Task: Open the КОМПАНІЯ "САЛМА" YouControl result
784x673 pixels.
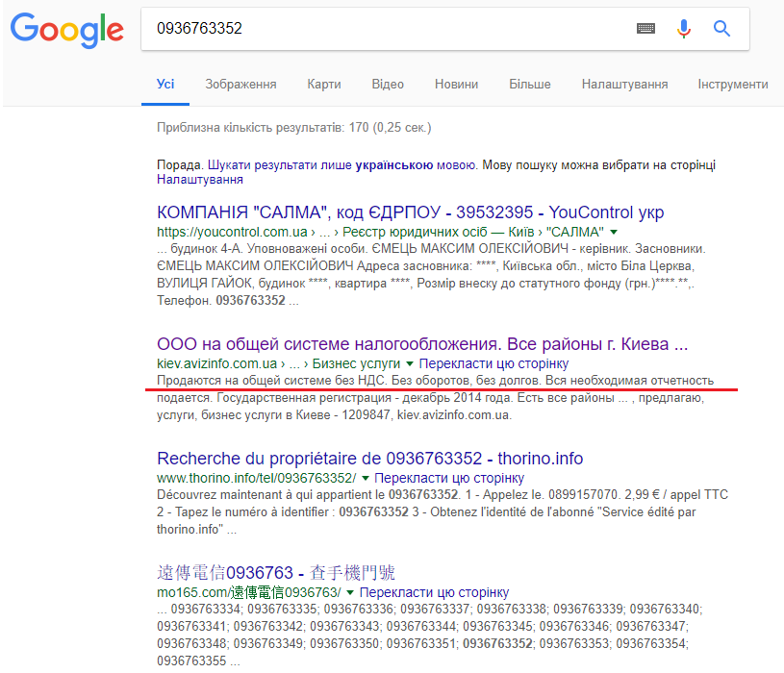Action: pyautogui.click(x=411, y=212)
